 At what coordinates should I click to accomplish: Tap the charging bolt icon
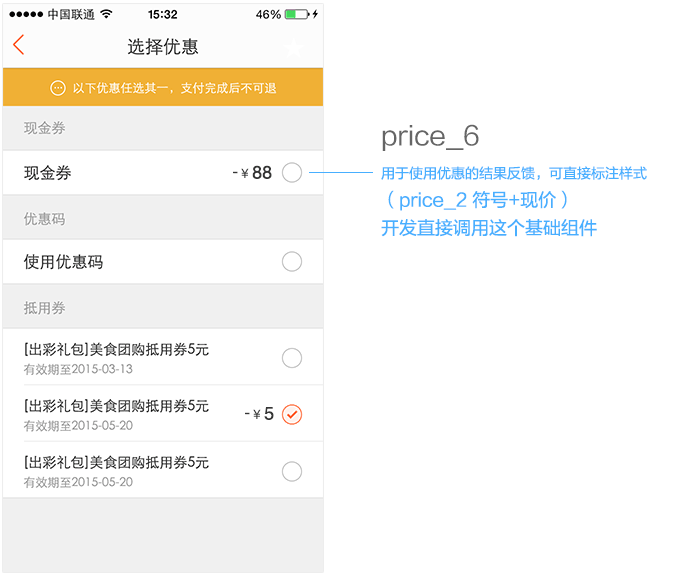point(315,14)
